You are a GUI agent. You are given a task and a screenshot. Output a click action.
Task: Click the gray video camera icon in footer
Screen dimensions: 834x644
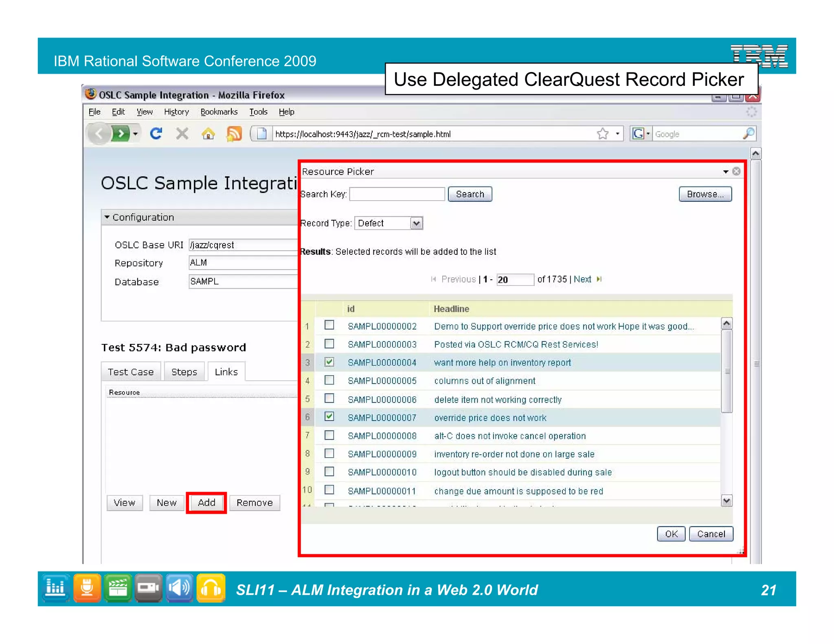[148, 588]
